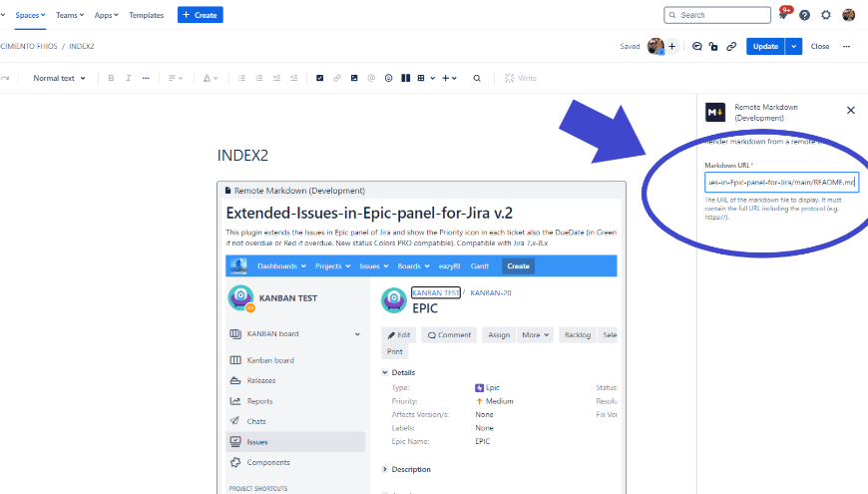
Task: Open the Spaces menu
Action: coord(31,15)
